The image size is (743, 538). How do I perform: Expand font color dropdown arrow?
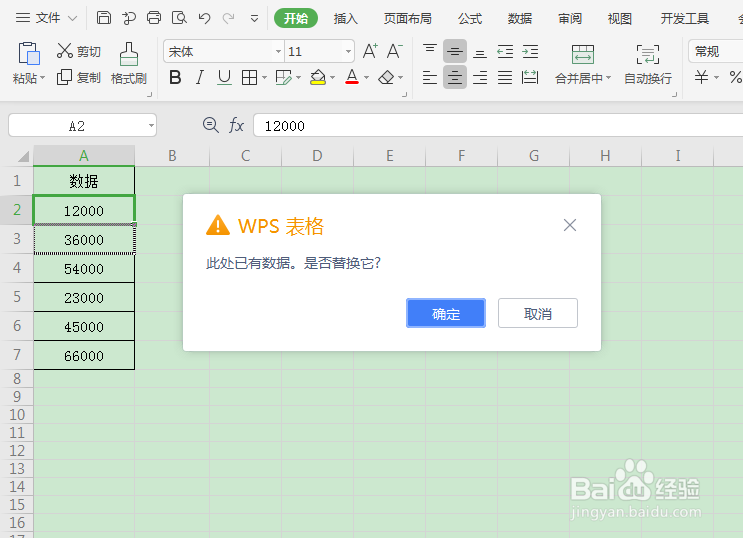point(366,78)
